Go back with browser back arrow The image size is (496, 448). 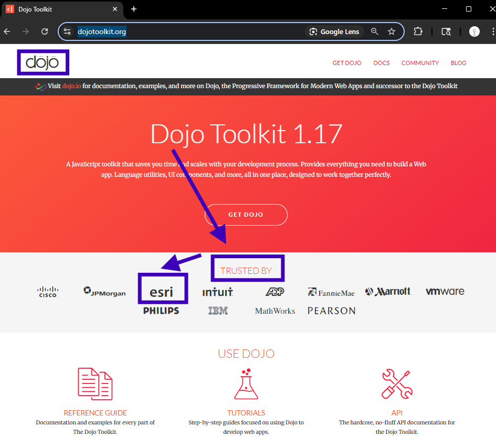pos(7,31)
